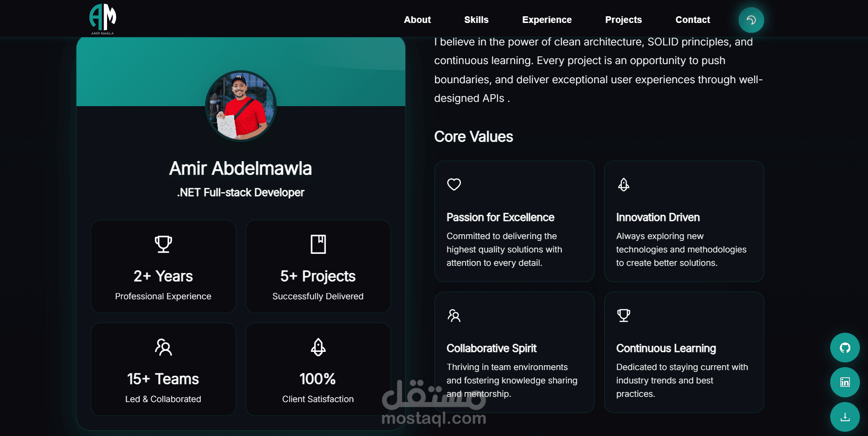Click the team icon above 15+ Teams

click(163, 347)
